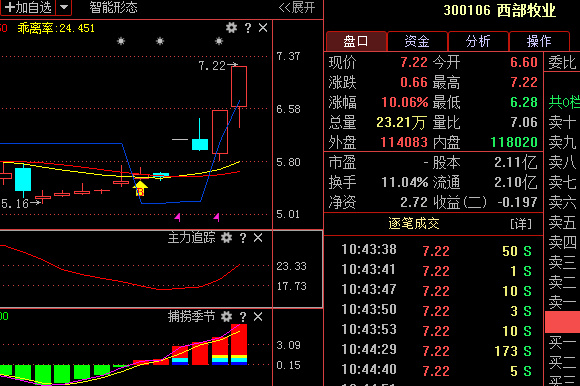The width and height of the screenshot is (580, 386).
Task: Click the right magenta triangle marker
Action: [216, 217]
